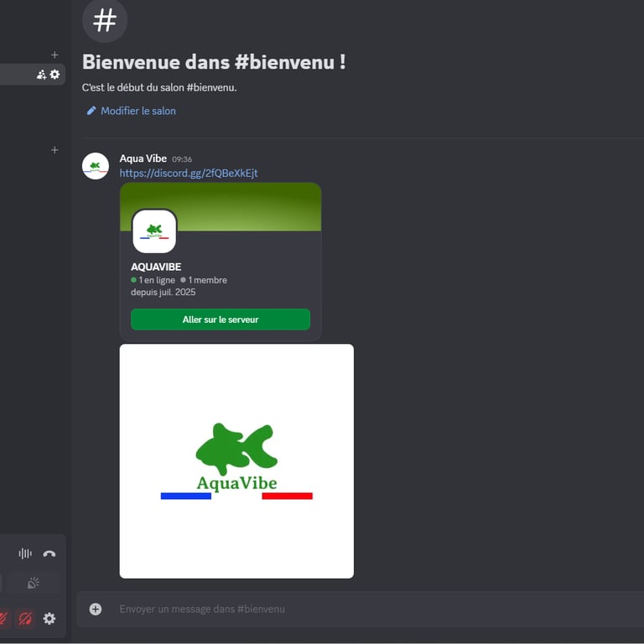Toggle the red crossed-out headphones deafen button
This screenshot has width=644, height=644.
click(25, 618)
